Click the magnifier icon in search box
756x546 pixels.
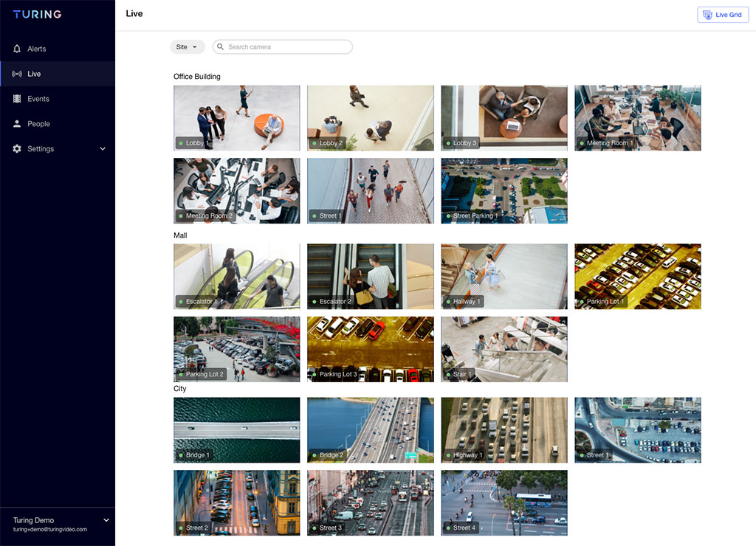[220, 46]
